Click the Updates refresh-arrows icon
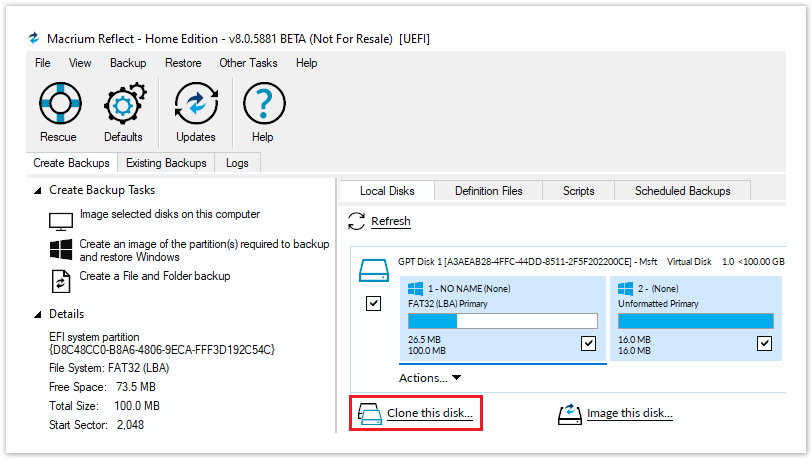 tap(195, 104)
